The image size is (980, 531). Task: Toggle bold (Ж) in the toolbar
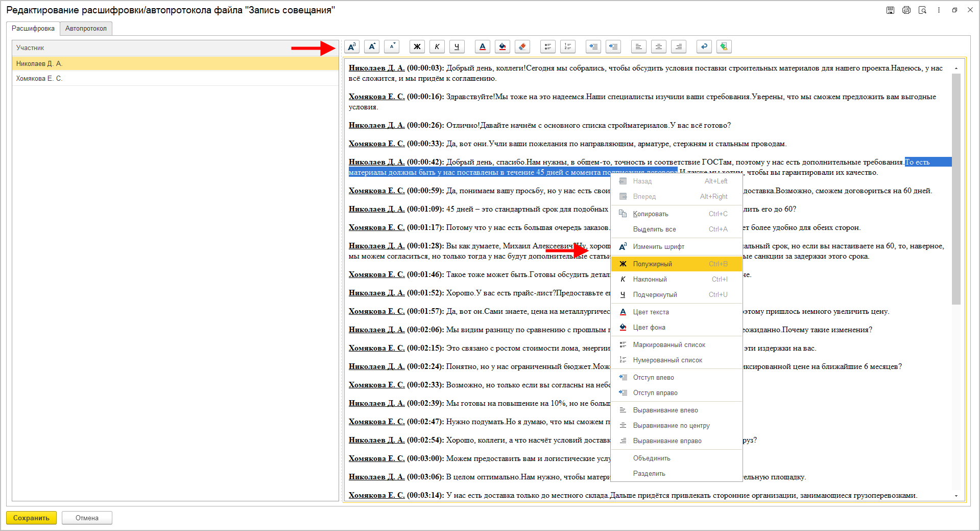pos(417,47)
